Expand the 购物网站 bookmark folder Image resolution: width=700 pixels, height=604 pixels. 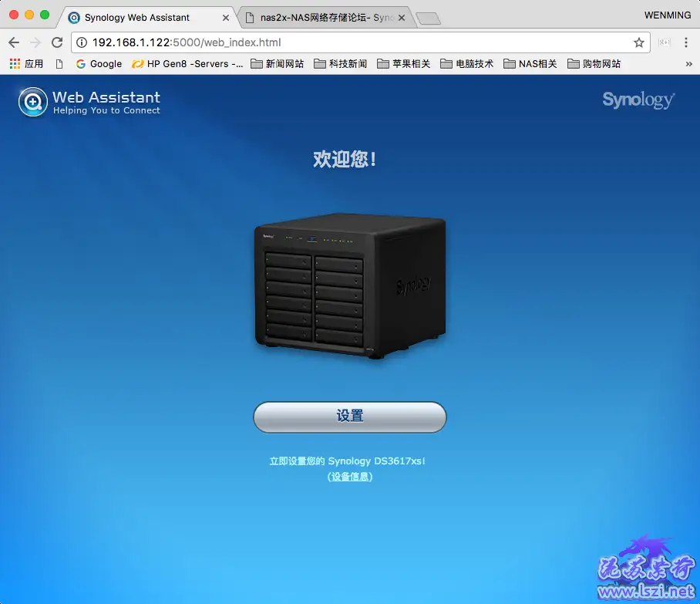click(594, 64)
